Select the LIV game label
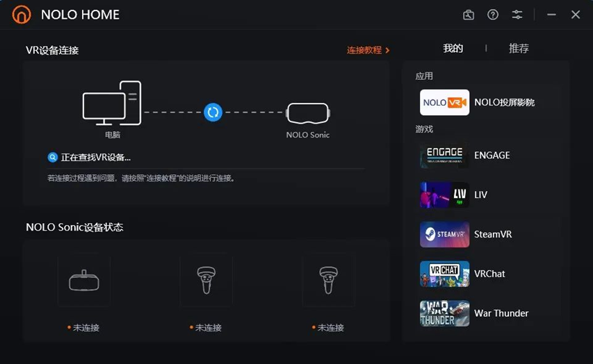The image size is (593, 364). [x=480, y=195]
